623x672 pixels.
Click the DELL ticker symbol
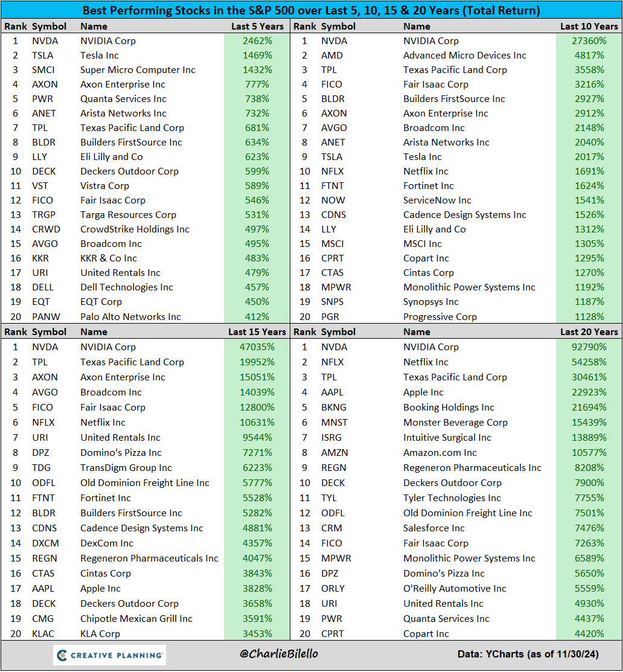(x=43, y=287)
